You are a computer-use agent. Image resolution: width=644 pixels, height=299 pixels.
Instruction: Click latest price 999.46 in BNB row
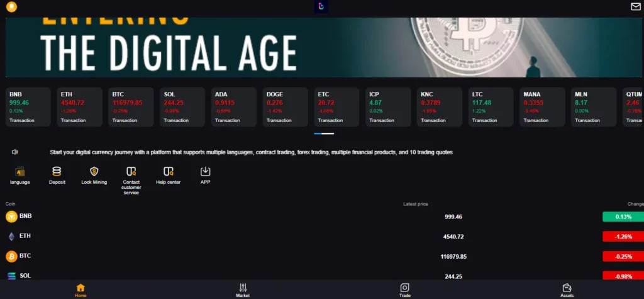coord(453,217)
